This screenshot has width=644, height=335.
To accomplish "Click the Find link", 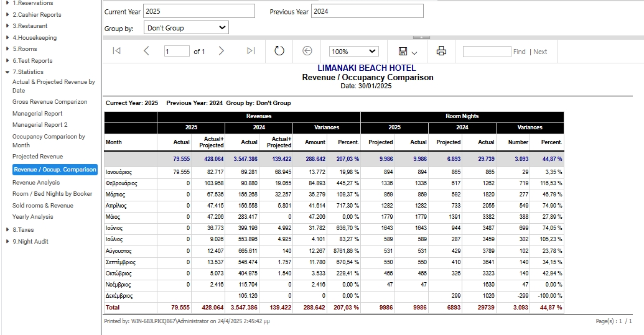I will point(519,52).
